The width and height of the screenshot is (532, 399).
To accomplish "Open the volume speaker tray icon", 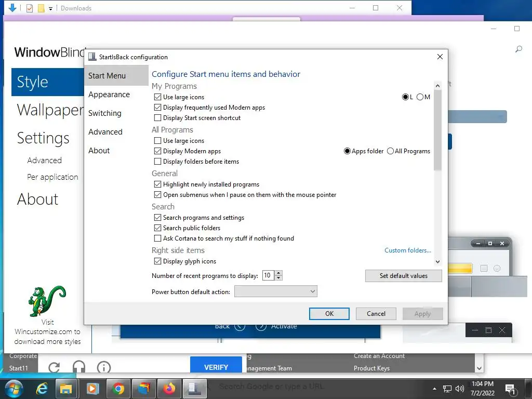I will [460, 389].
